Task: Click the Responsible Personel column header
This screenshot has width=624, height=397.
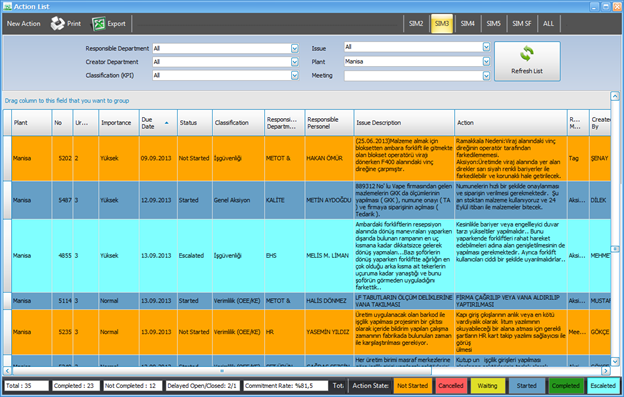Action: pos(329,123)
